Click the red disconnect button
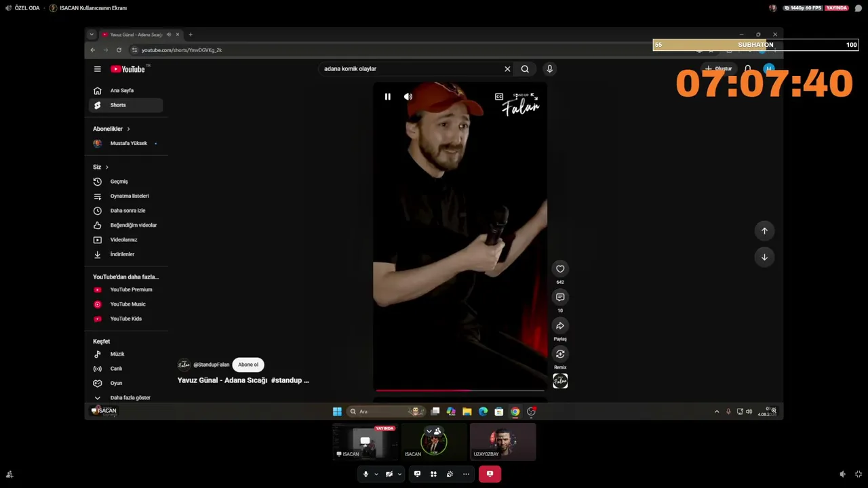This screenshot has height=488, width=868. (490, 474)
